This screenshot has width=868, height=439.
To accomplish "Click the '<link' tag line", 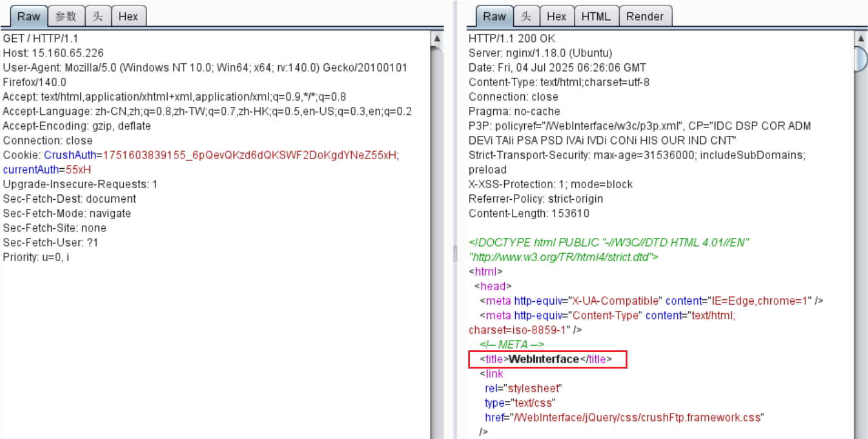I will (x=491, y=373).
